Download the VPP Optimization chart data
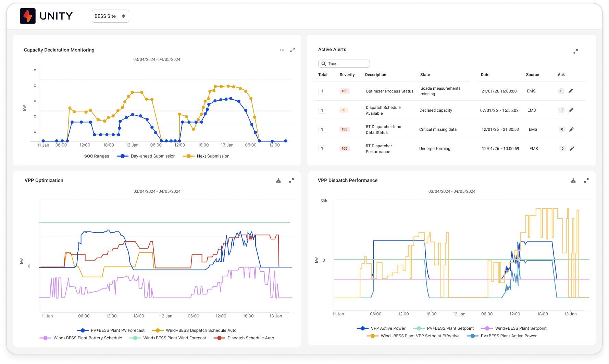Image resolution: width=609 pixels, height=364 pixels. tap(278, 180)
